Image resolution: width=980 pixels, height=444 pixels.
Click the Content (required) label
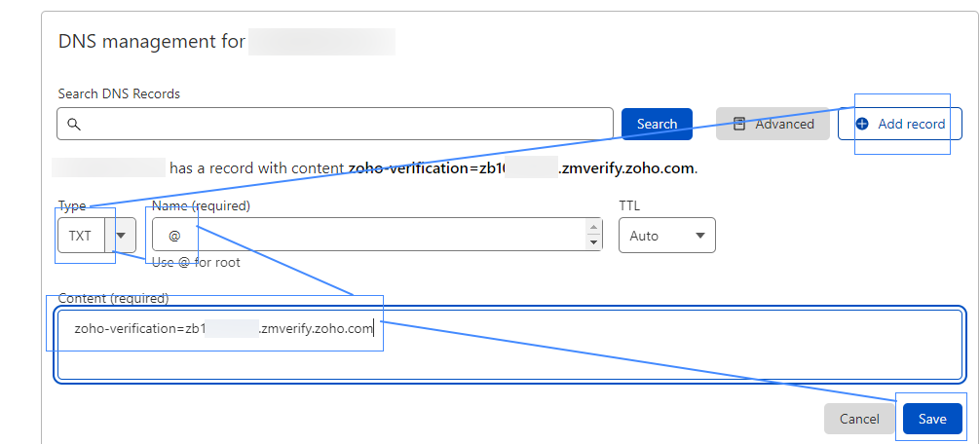tap(113, 299)
